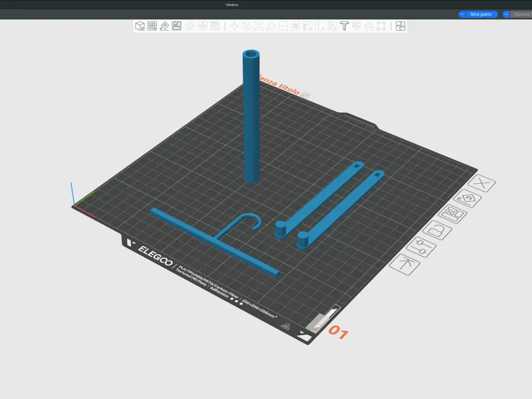The height and width of the screenshot is (399, 532).
Task: Edit plate name Senza titolo pencil icon
Action: tap(305, 95)
